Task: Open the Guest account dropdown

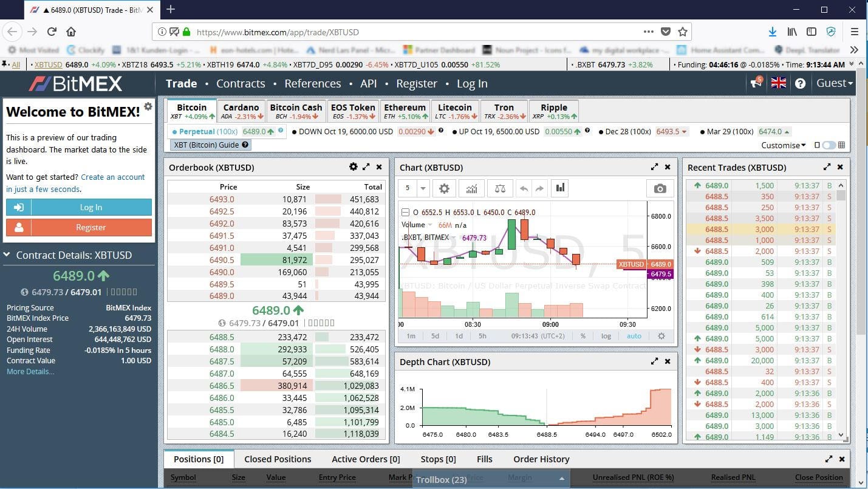Action: 835,83
